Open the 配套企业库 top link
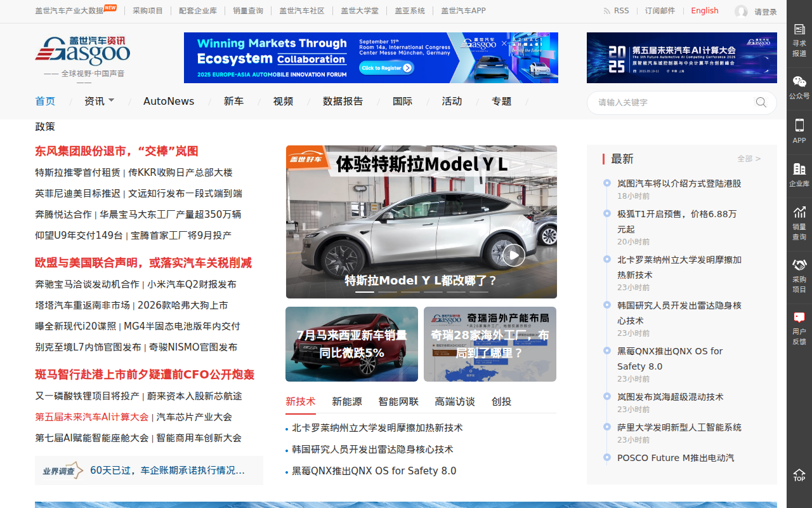Image resolution: width=812 pixels, height=508 pixels. point(198,11)
